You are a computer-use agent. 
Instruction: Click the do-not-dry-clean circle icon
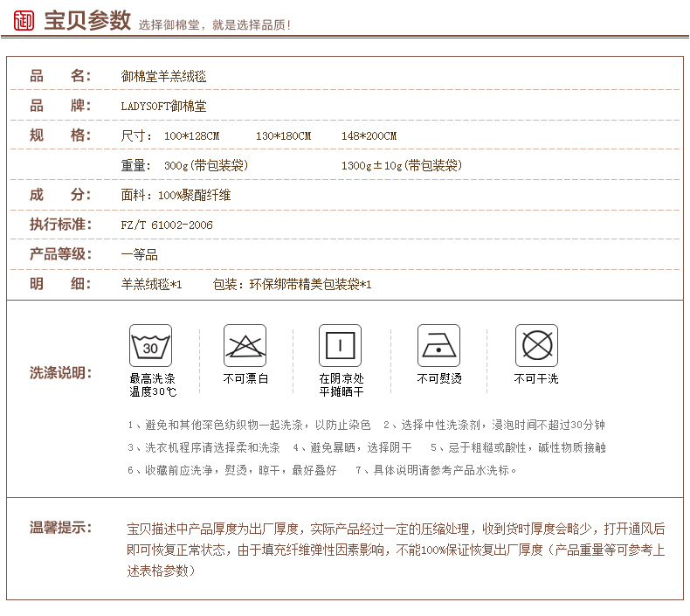coord(537,346)
